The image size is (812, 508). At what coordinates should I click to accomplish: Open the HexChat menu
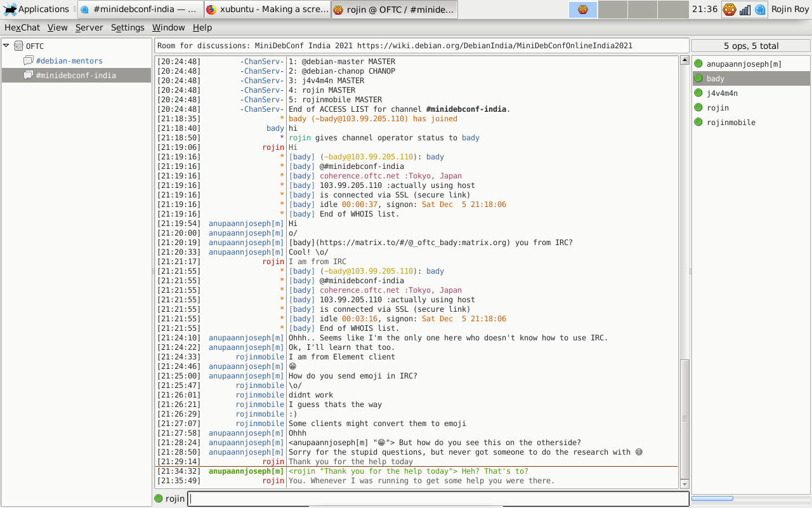(x=22, y=27)
